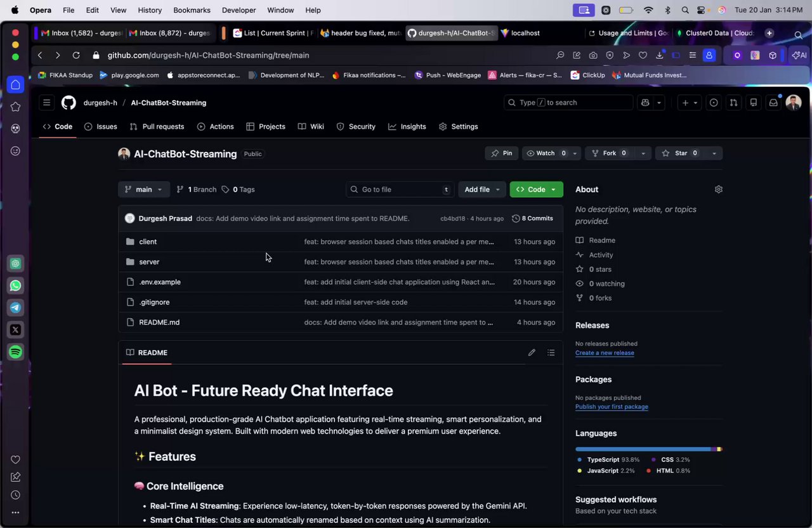Open Spotify in the Opera sidebar
Image resolution: width=812 pixels, height=528 pixels.
pyautogui.click(x=16, y=352)
